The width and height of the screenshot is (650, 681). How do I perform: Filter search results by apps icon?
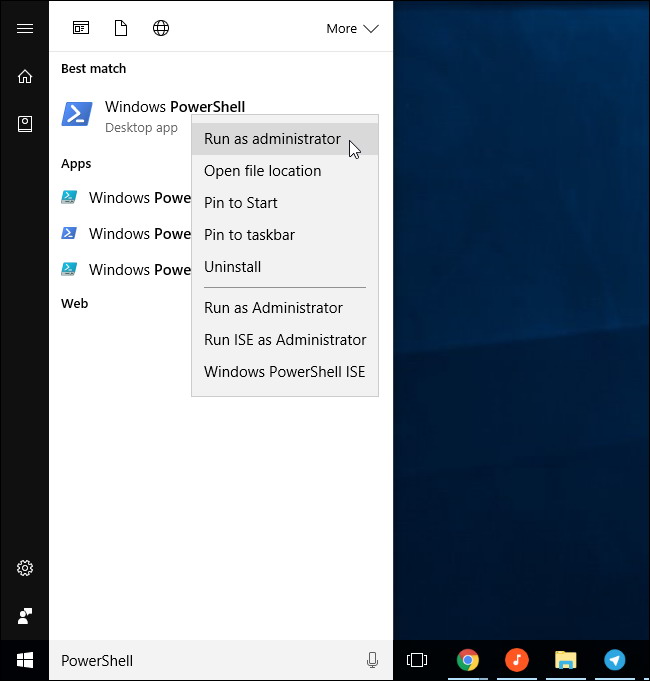tap(81, 28)
